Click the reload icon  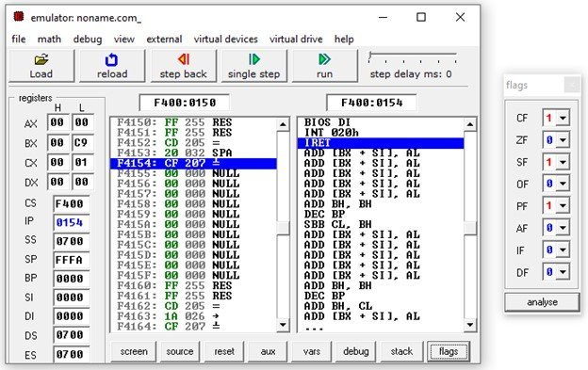(111, 59)
